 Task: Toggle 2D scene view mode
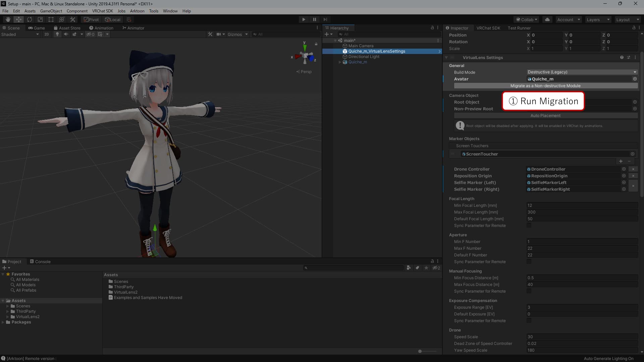pos(47,34)
